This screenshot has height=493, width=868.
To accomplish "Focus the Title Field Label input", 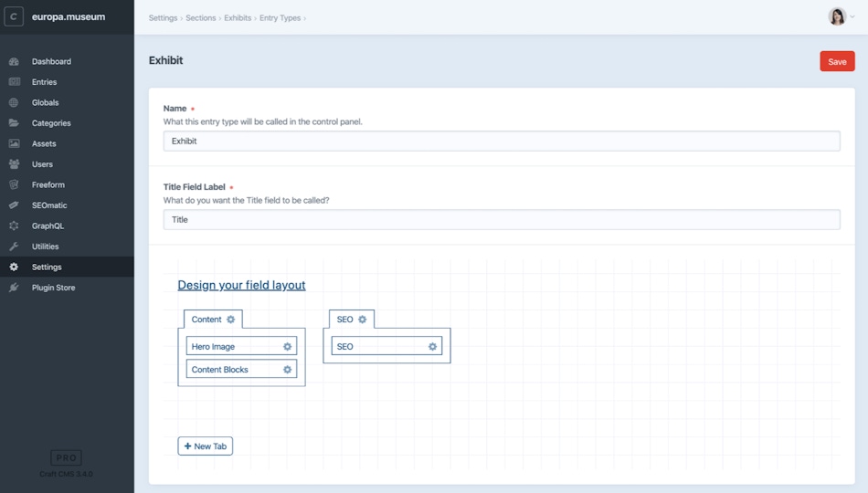I will pos(502,220).
